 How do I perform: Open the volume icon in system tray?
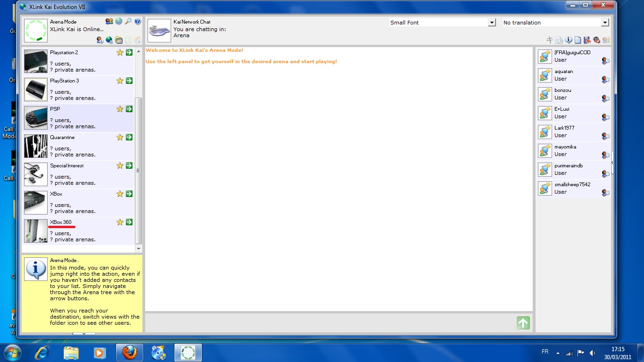592,353
